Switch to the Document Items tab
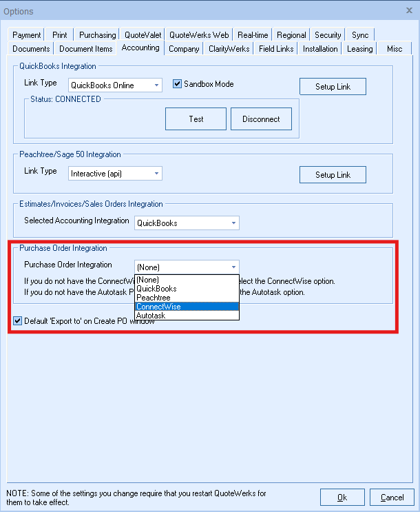Image resolution: width=420 pixels, height=512 pixels. pos(85,49)
